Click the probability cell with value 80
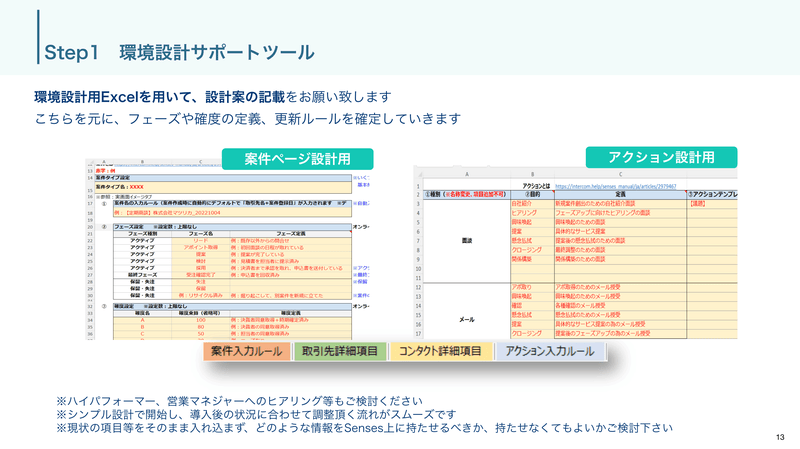Image resolution: width=800 pixels, height=449 pixels. click(x=201, y=327)
